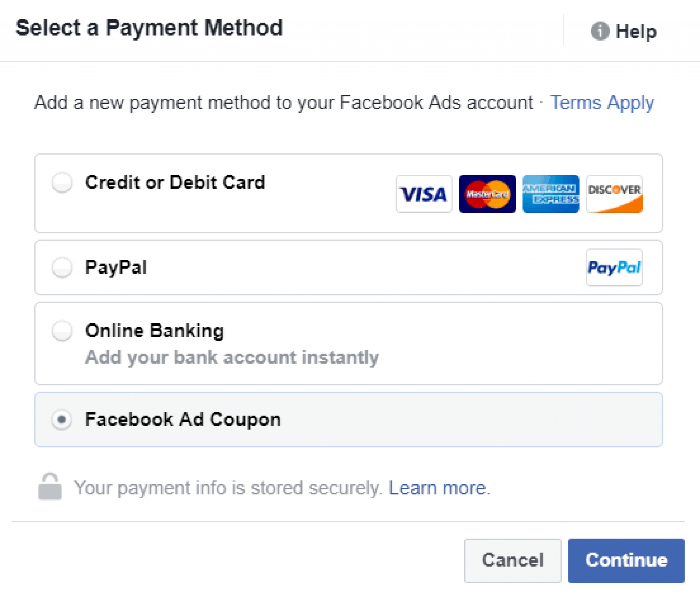Click the Online Banking row description text
The image size is (700, 597).
(x=231, y=357)
